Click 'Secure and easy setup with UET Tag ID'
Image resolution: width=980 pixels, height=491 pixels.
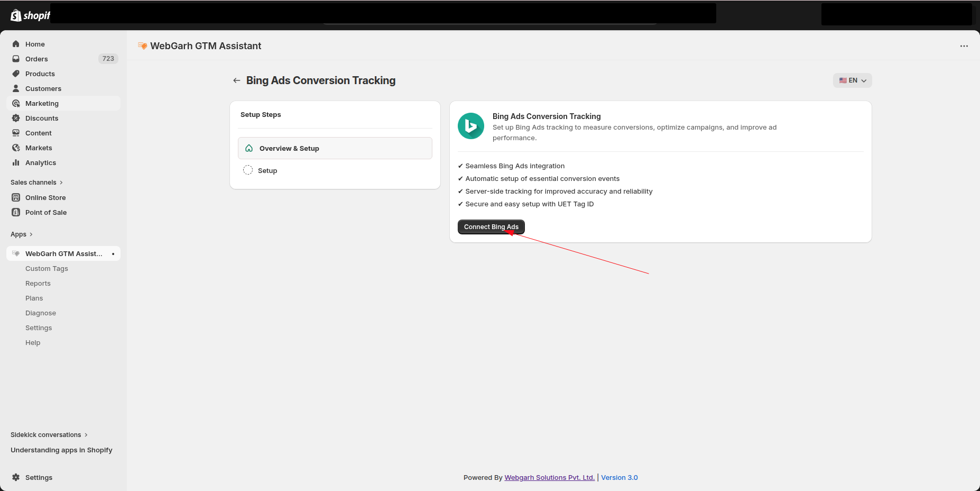530,204
